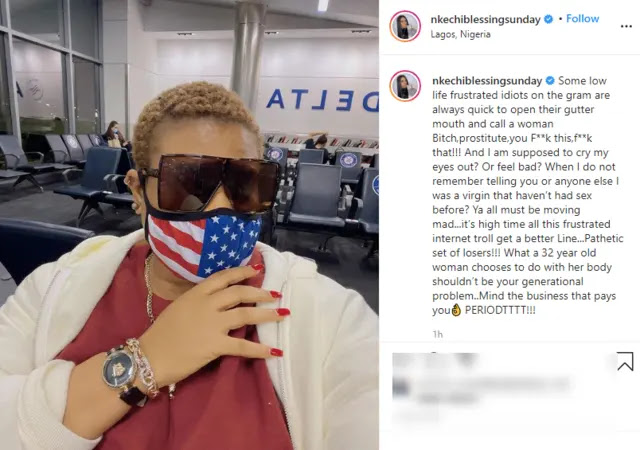Click the American flag face mask in the photo

[x=202, y=244]
